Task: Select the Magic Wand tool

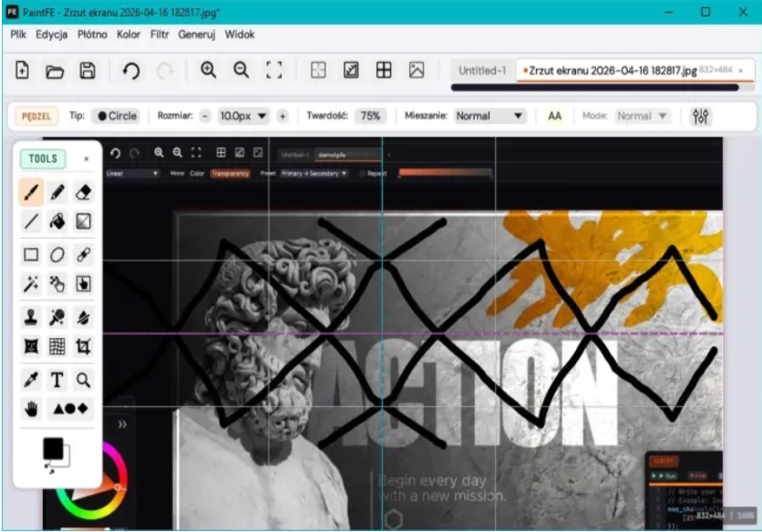Action: (31, 283)
